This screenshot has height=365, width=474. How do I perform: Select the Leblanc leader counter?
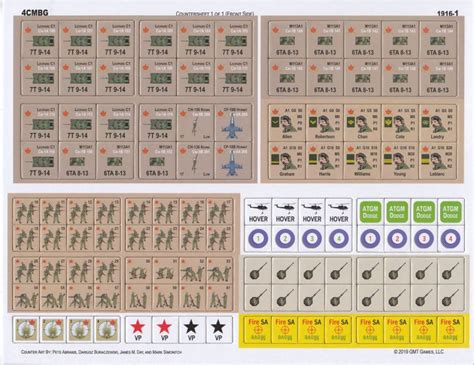point(438,160)
